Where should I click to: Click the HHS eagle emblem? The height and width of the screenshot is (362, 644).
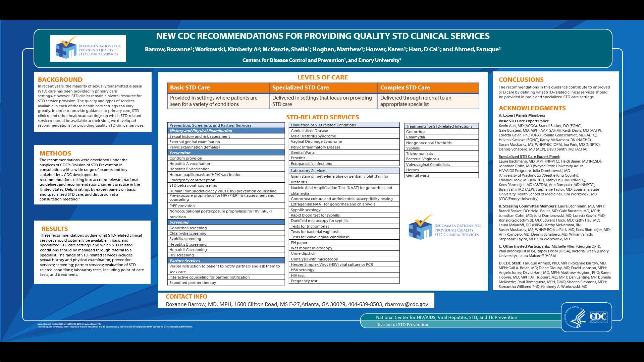point(576,317)
